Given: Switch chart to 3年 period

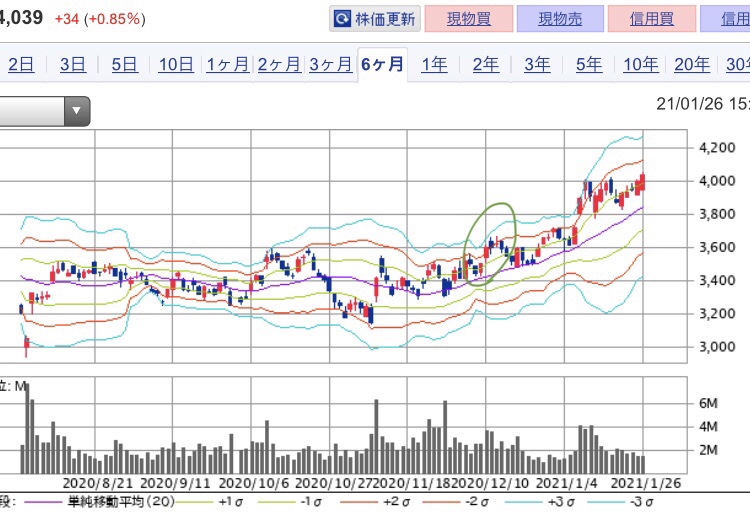Looking at the screenshot, I should click(x=537, y=65).
